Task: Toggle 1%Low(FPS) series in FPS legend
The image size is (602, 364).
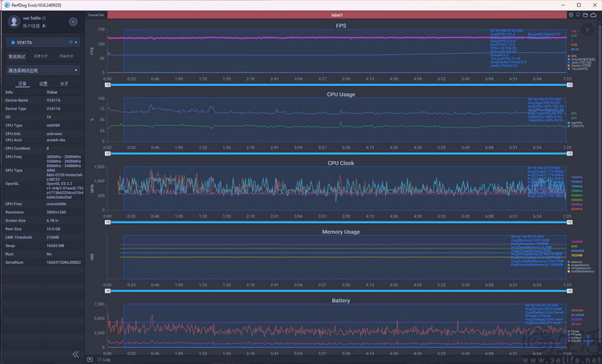Action: 578,69
